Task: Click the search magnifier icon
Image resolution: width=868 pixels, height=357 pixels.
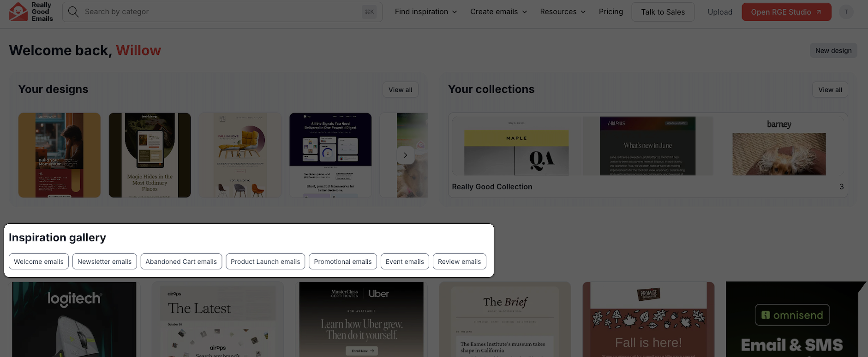Action: coord(73,12)
